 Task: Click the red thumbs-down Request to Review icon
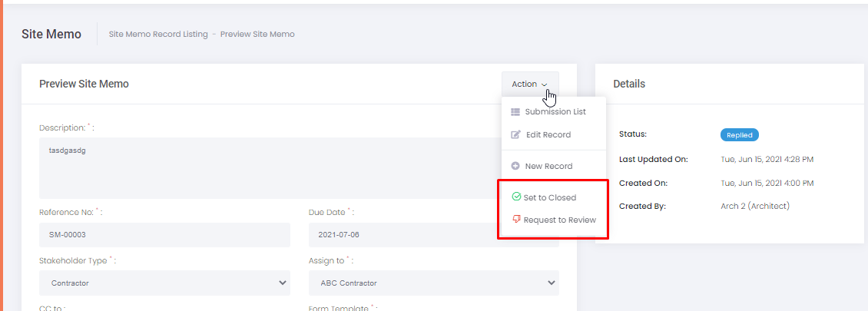(x=516, y=220)
